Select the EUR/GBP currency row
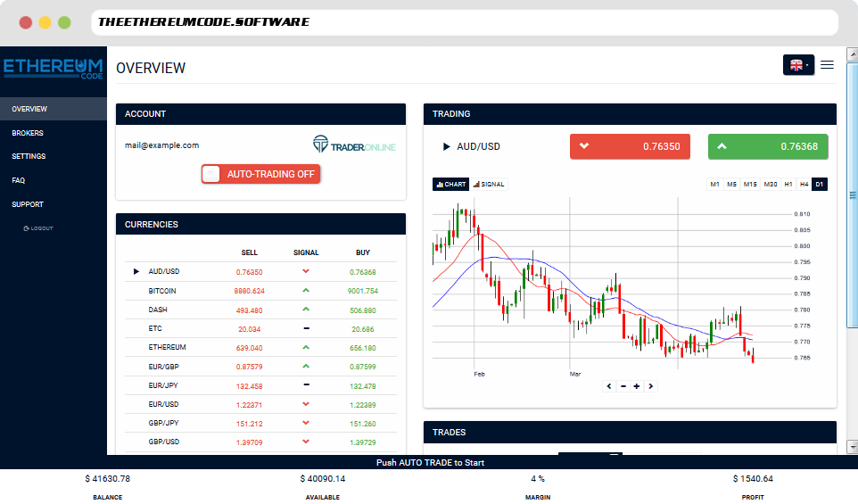Viewport: 858px width, 504px height. click(x=260, y=367)
